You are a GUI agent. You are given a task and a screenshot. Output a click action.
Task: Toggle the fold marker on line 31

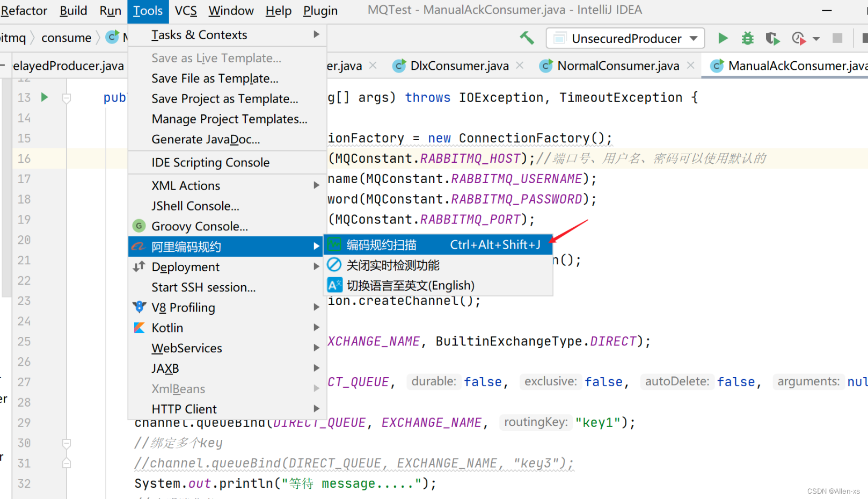tap(67, 463)
